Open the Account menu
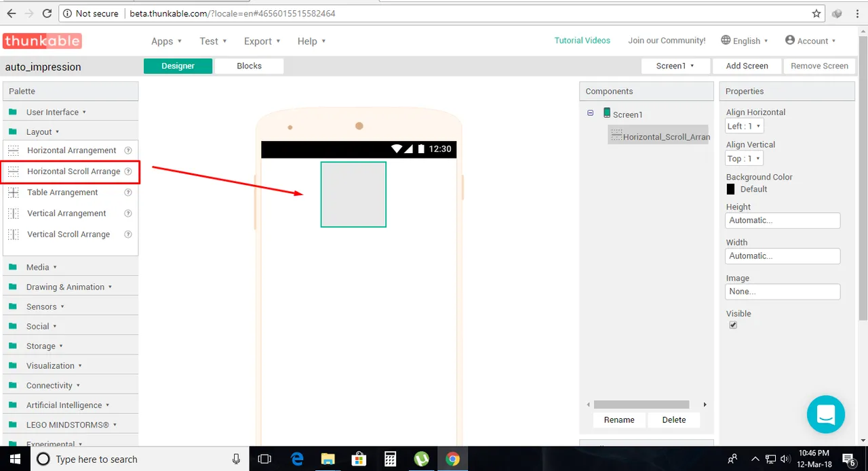The height and width of the screenshot is (471, 868). (x=810, y=41)
